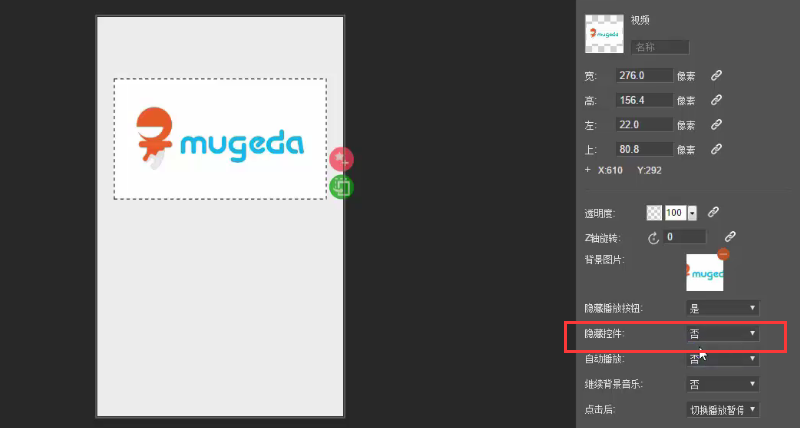Click the checkered opacity color swatch
Viewport: 800px width, 428px height.
(x=654, y=213)
